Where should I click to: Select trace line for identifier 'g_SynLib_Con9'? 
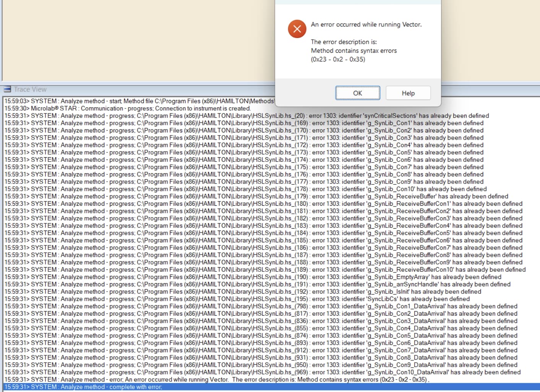tap(244, 182)
